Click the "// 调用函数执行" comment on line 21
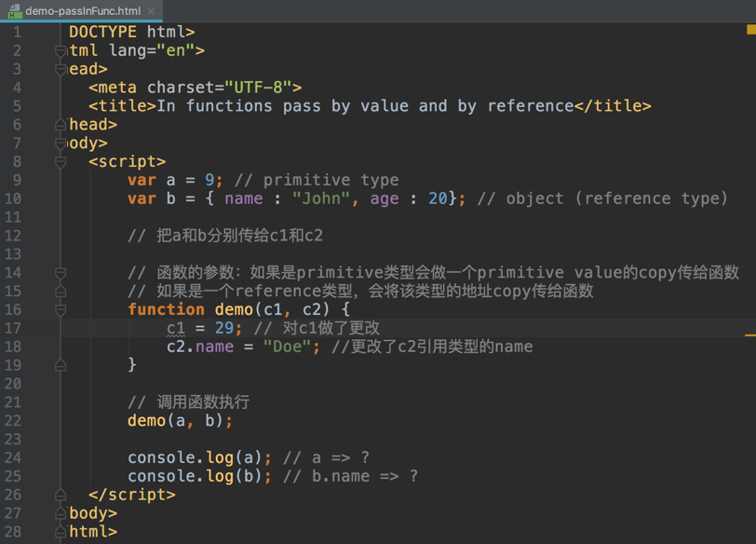Image resolution: width=756 pixels, height=544 pixels. tap(188, 402)
